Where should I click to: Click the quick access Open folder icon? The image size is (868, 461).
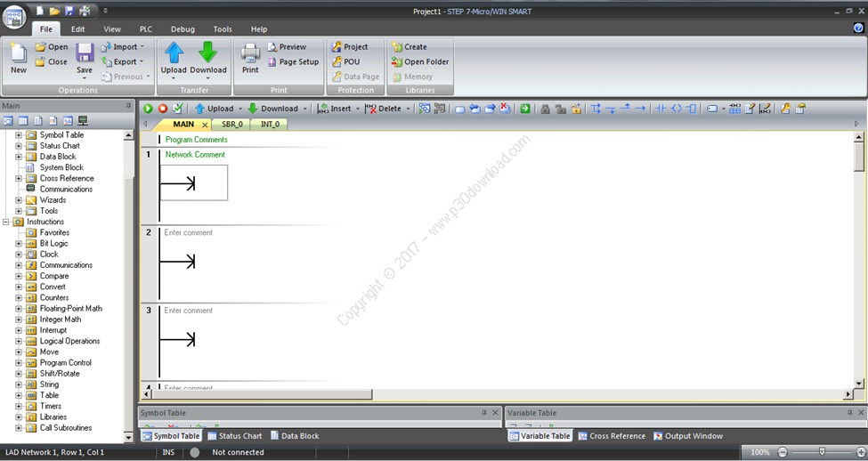[x=54, y=11]
